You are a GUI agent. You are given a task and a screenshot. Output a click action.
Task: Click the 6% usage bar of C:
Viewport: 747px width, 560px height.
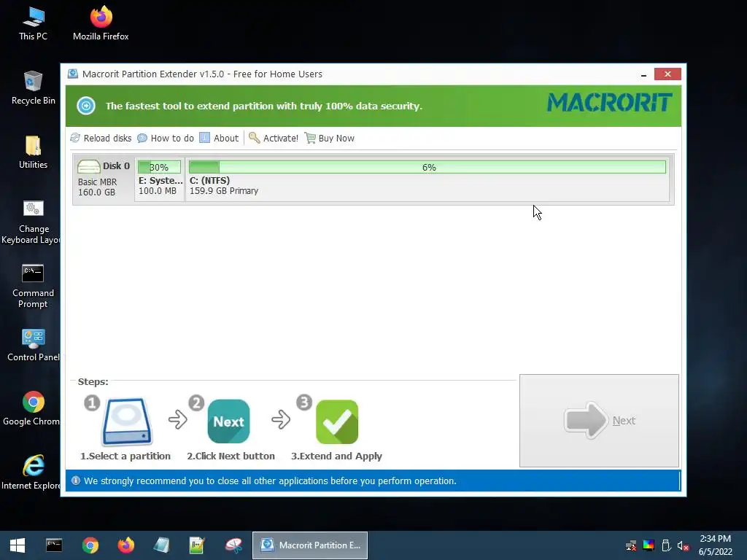[427, 167]
